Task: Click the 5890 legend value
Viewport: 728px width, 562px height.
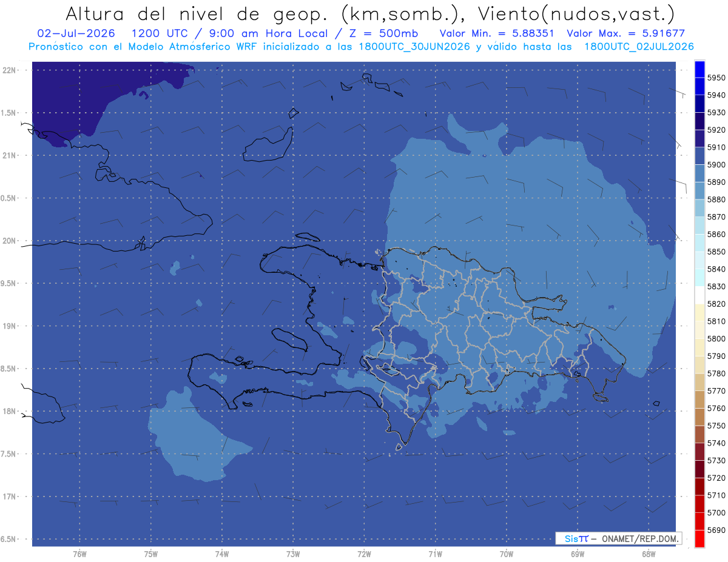Action: (x=716, y=182)
